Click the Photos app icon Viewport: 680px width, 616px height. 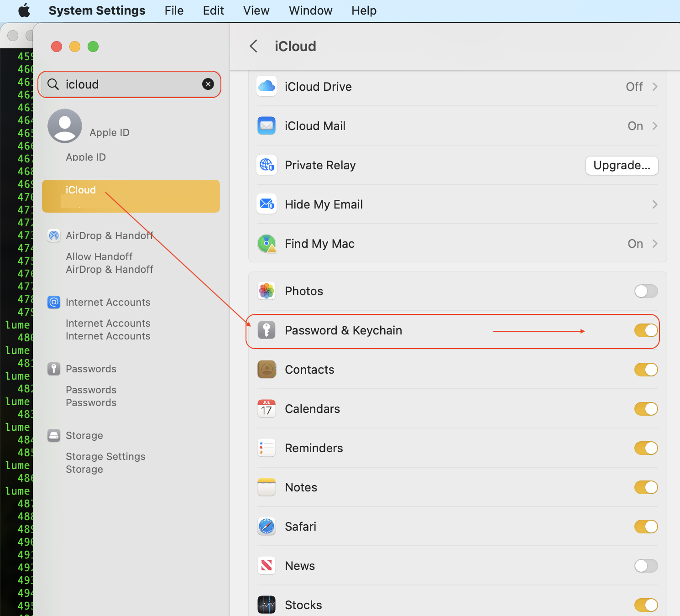(267, 291)
